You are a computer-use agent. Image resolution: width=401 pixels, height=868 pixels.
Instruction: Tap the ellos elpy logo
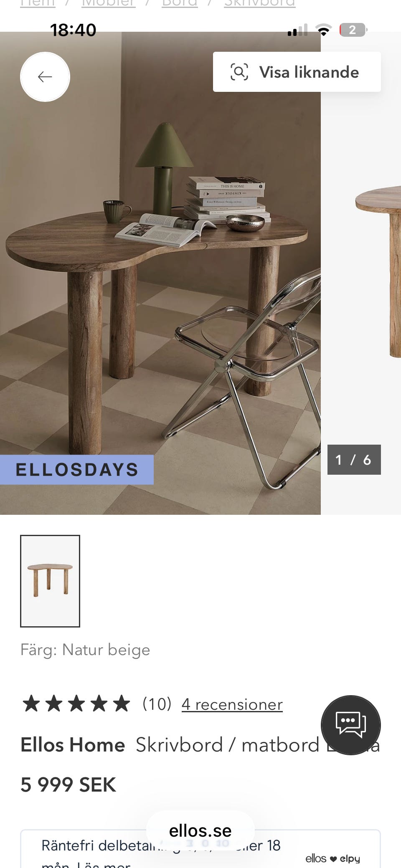(332, 858)
